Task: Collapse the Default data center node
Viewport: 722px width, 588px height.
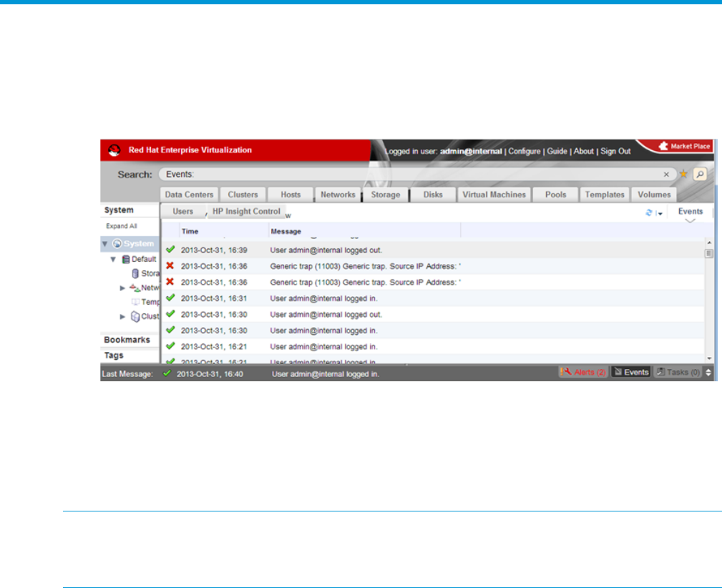Action: [x=113, y=259]
